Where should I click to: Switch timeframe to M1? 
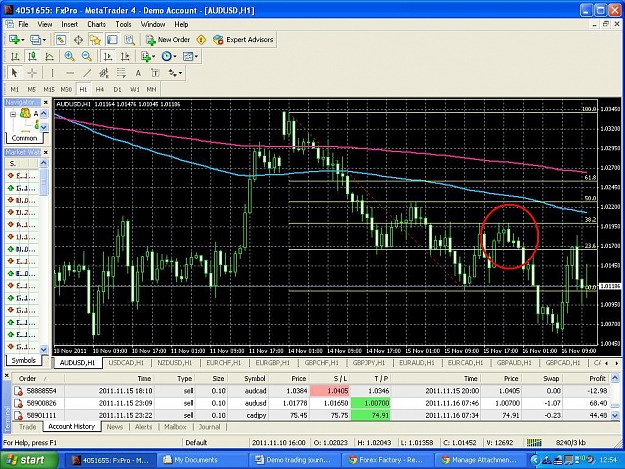coord(15,89)
